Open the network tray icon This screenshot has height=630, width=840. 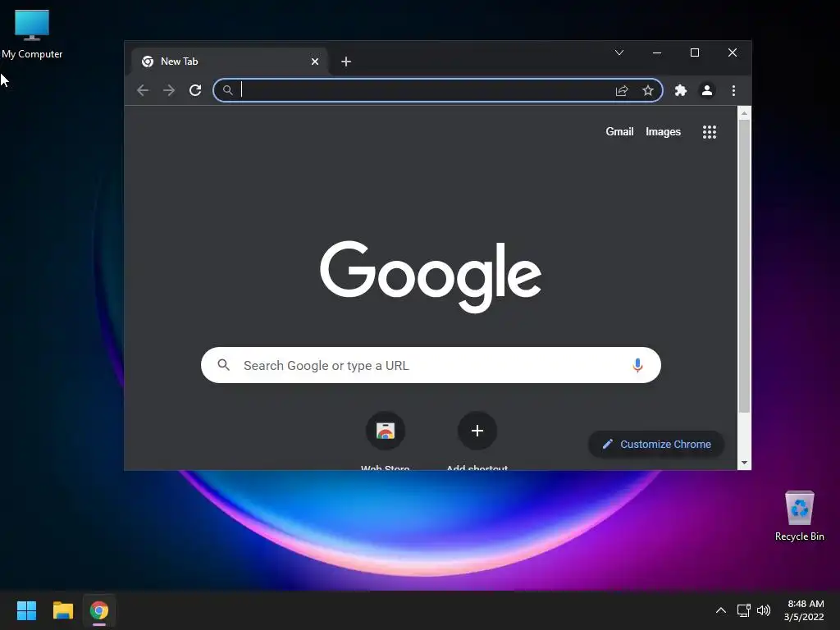(743, 610)
